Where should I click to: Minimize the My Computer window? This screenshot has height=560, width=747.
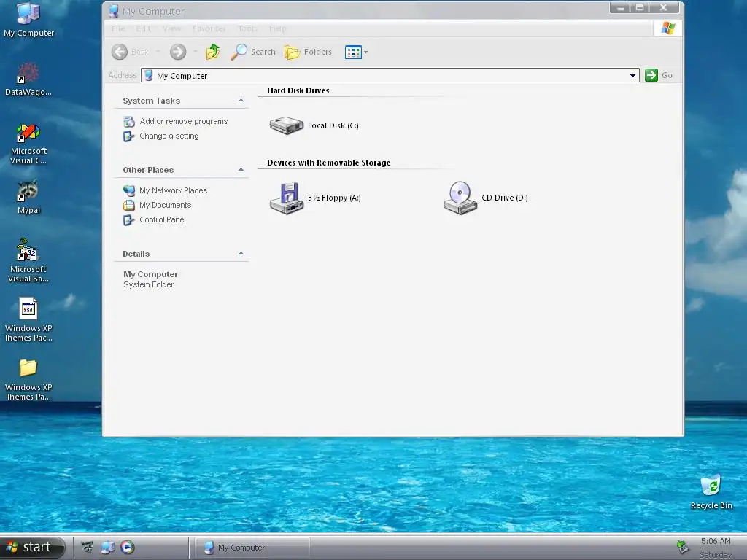(x=620, y=7)
